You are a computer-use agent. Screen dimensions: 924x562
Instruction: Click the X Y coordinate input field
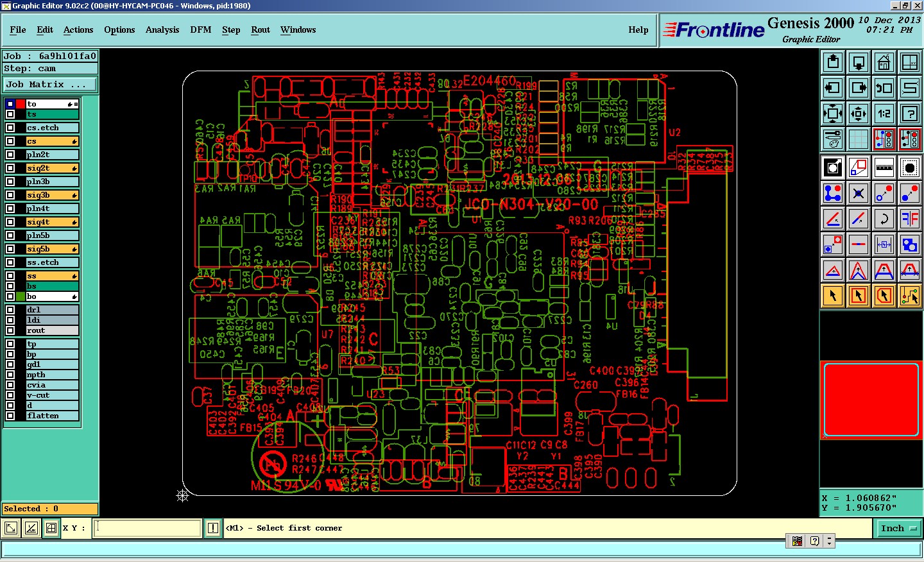tap(148, 528)
